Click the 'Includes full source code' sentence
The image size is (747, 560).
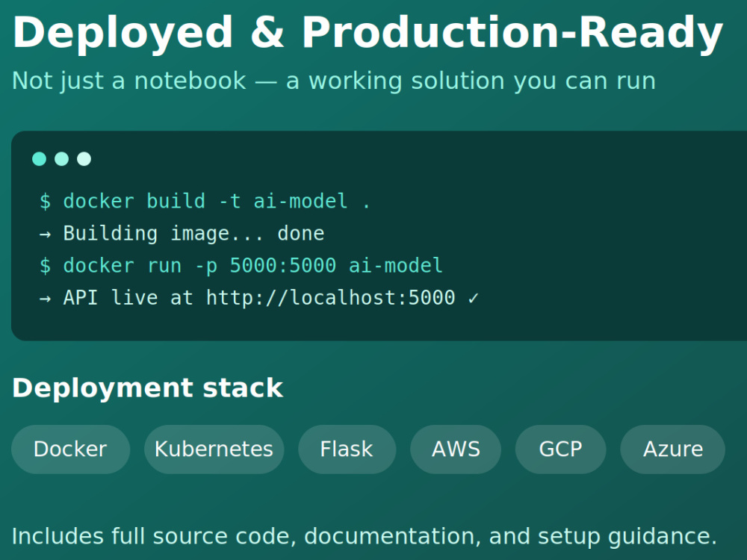pyautogui.click(x=364, y=536)
